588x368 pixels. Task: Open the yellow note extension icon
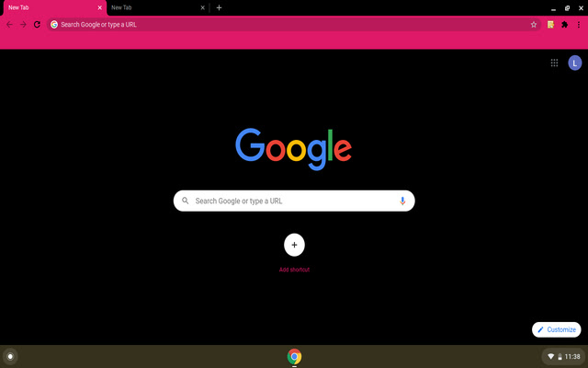[550, 25]
